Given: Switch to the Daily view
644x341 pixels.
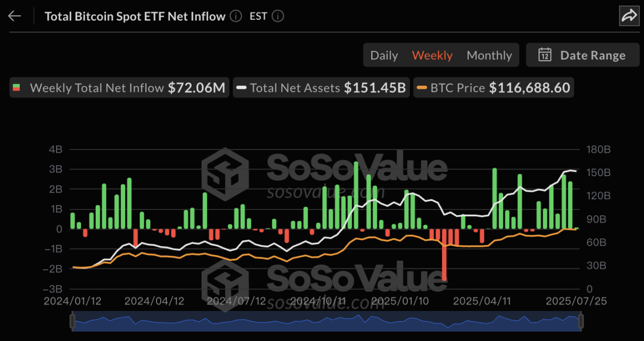Looking at the screenshot, I should tap(384, 55).
